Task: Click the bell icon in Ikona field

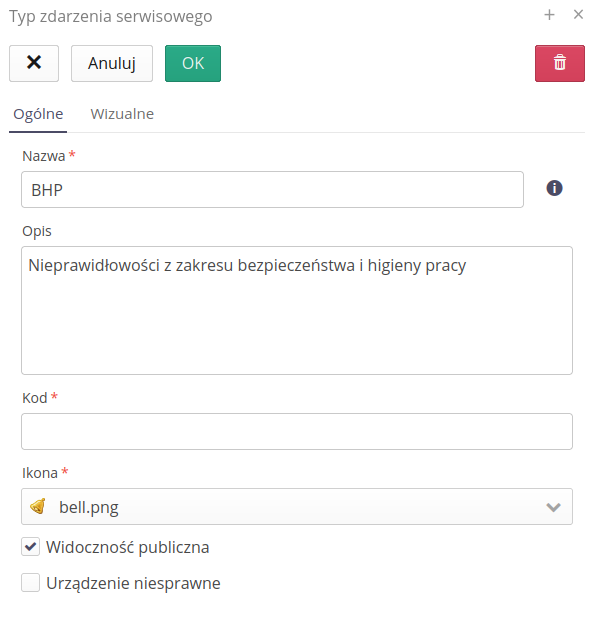Action: pos(38,506)
